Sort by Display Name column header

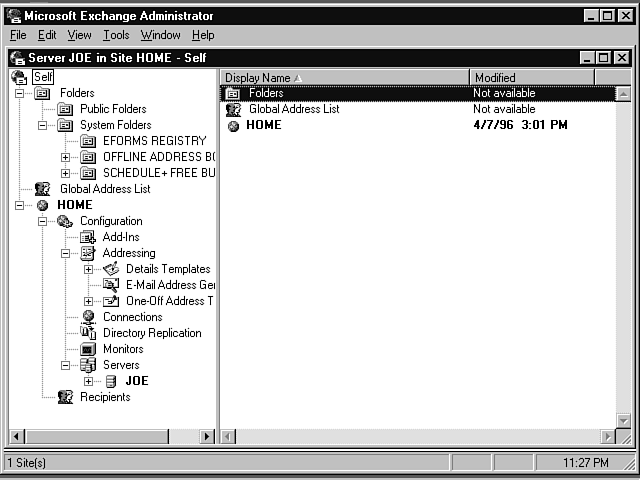click(x=344, y=77)
